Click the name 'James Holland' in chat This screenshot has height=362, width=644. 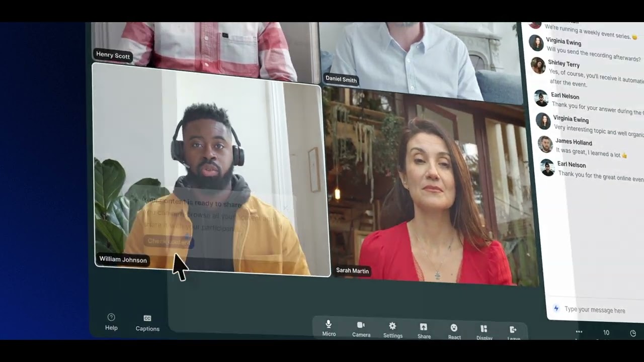[x=574, y=142]
